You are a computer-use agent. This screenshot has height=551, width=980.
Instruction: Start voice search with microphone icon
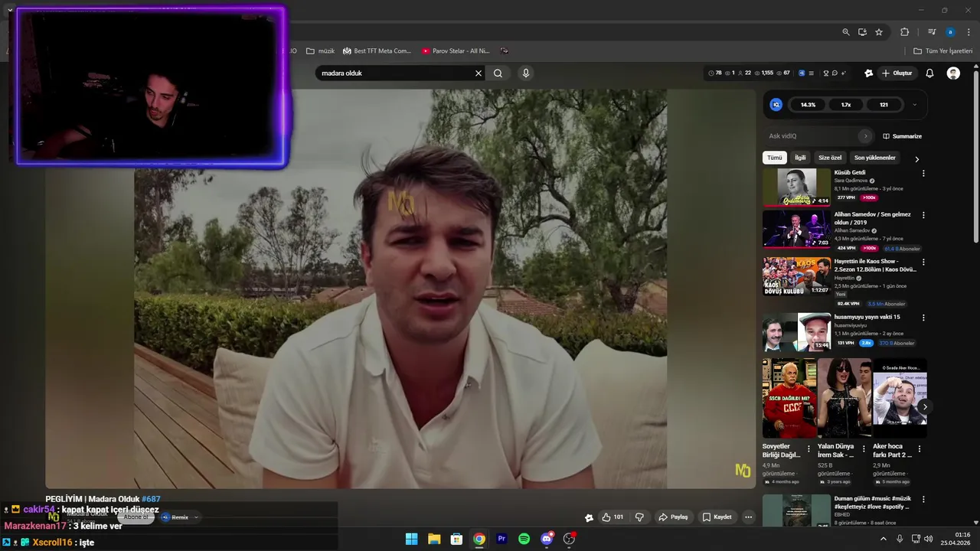coord(525,73)
